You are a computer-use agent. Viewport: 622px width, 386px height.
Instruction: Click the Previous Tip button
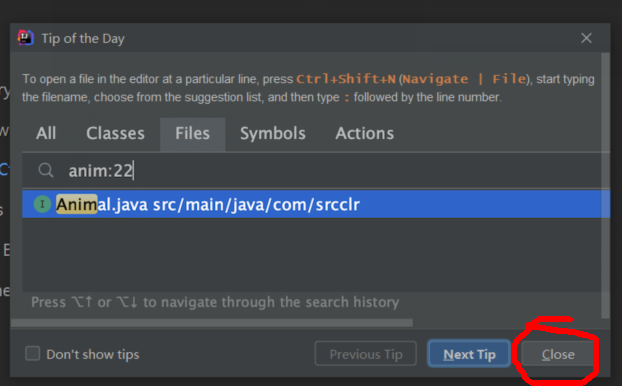(366, 354)
